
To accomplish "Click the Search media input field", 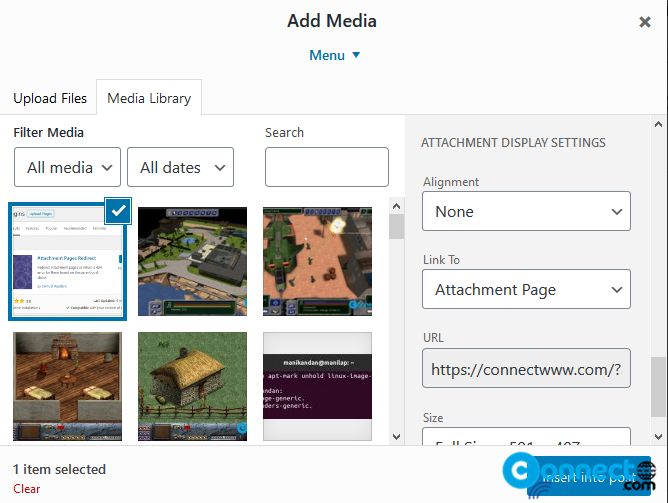I will pos(327,167).
